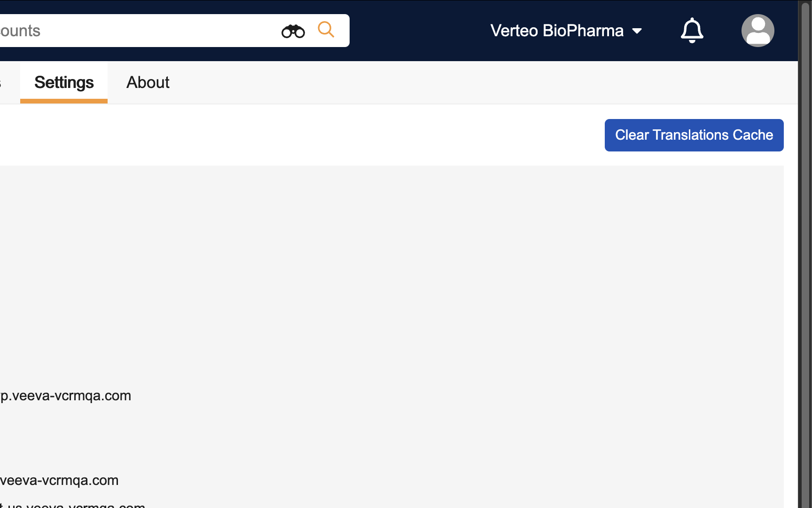Click the navy header between search and Verteo BioPharma
The image size is (812, 508).
pos(418,31)
